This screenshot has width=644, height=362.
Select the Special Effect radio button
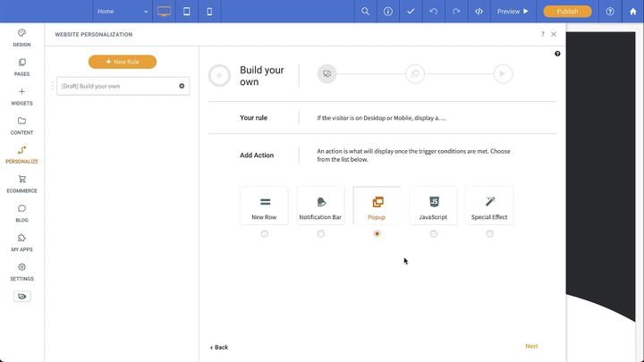(489, 234)
